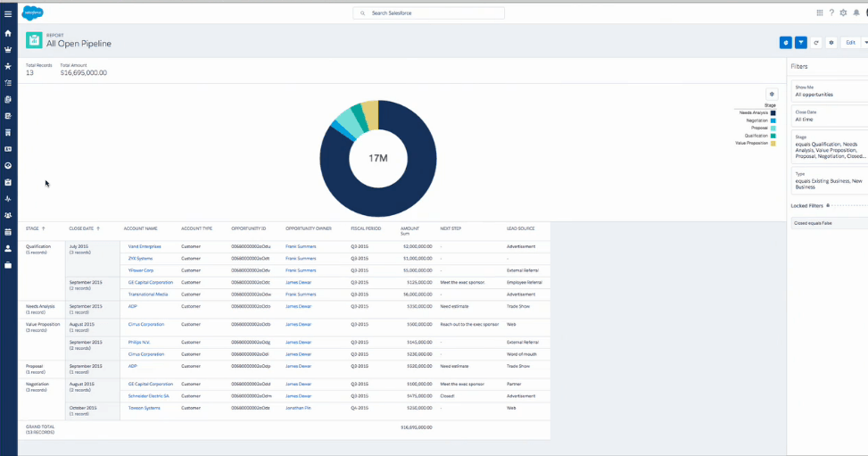View notifications bell
The image size is (868, 456).
point(855,13)
